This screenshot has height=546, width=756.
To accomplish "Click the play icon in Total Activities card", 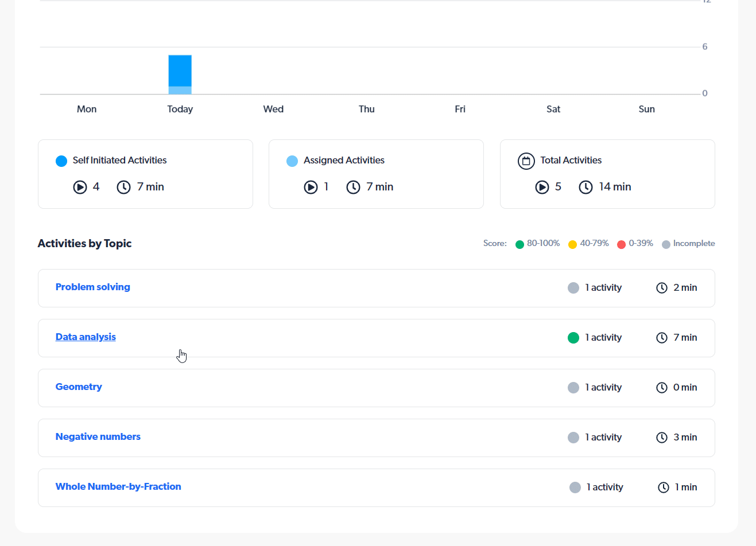I will tap(542, 187).
